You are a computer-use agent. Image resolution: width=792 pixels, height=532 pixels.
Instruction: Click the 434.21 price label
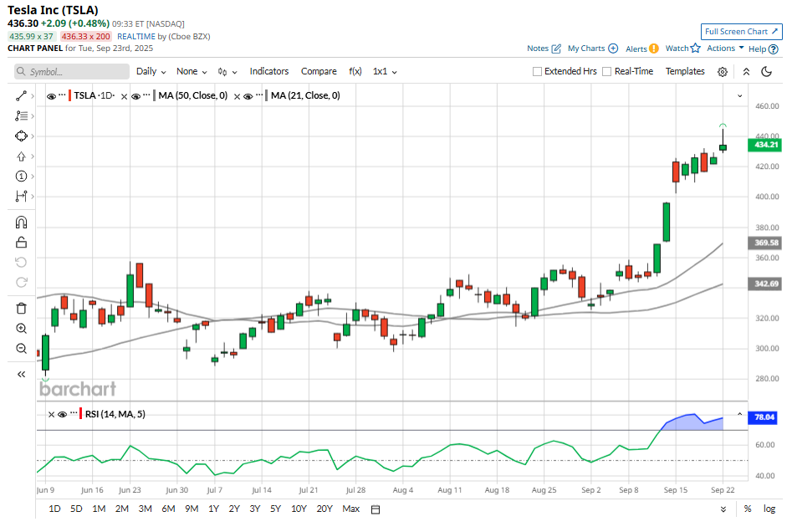pos(765,145)
